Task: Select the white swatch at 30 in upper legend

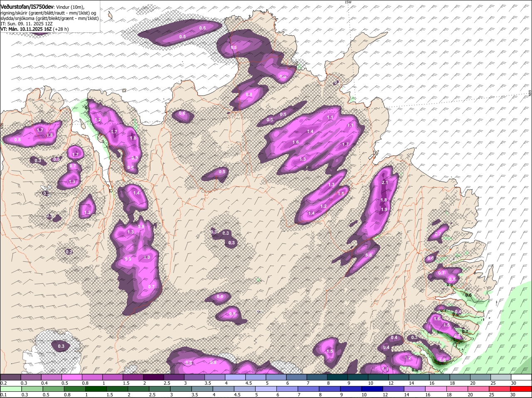Action: [x=521, y=377]
